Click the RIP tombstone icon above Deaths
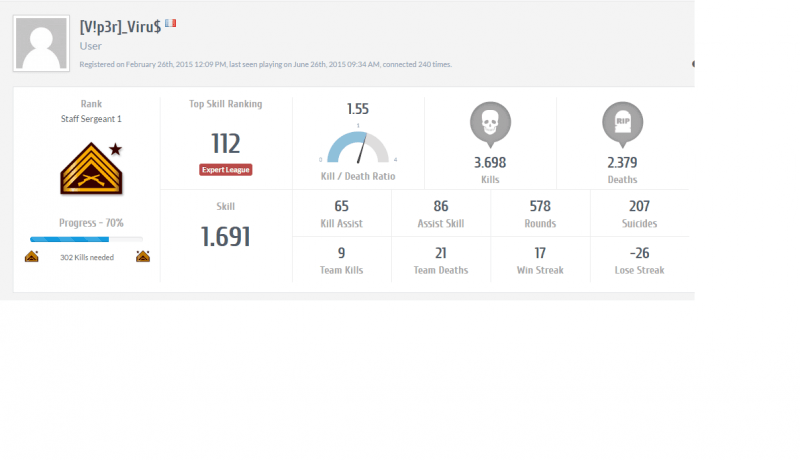 click(x=622, y=124)
